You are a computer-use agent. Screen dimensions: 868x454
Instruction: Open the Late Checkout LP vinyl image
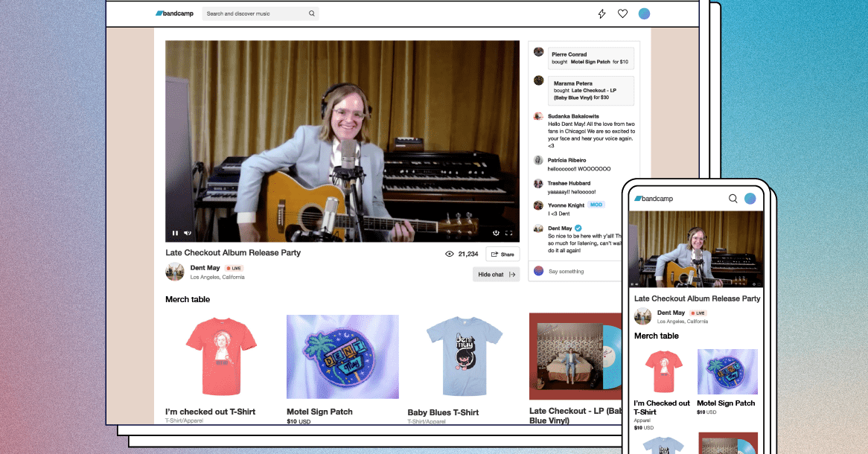pyautogui.click(x=575, y=356)
